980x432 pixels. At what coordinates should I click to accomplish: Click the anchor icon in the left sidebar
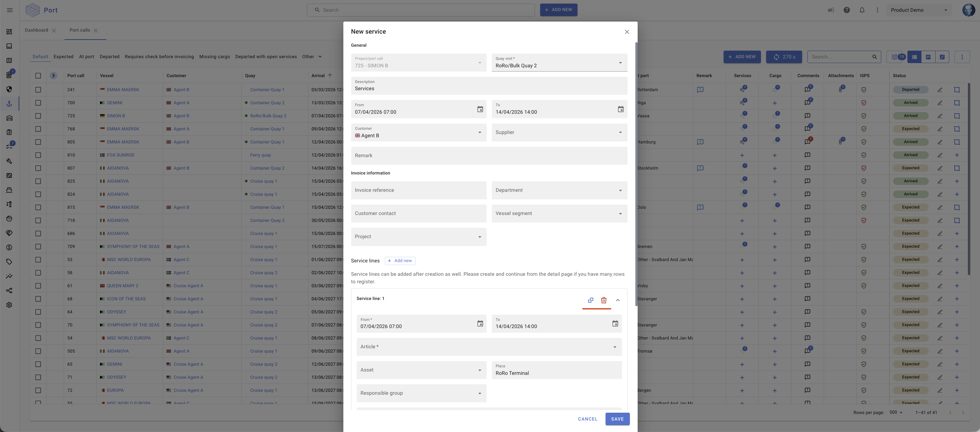click(x=9, y=104)
